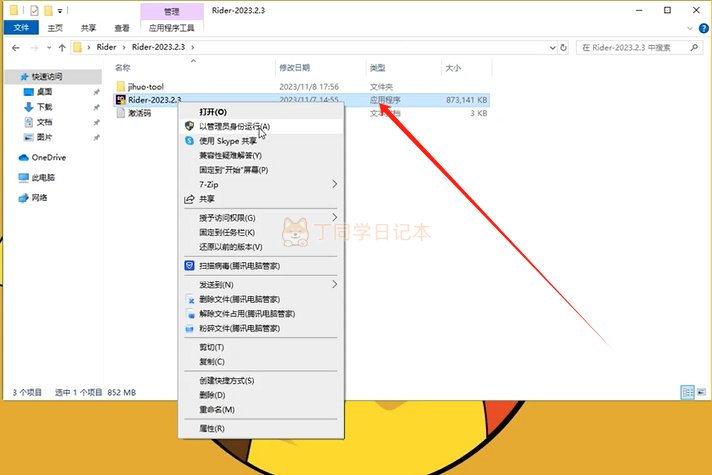The width and height of the screenshot is (712, 475).
Task: Choose 删除(D) delete entry
Action: (261, 395)
